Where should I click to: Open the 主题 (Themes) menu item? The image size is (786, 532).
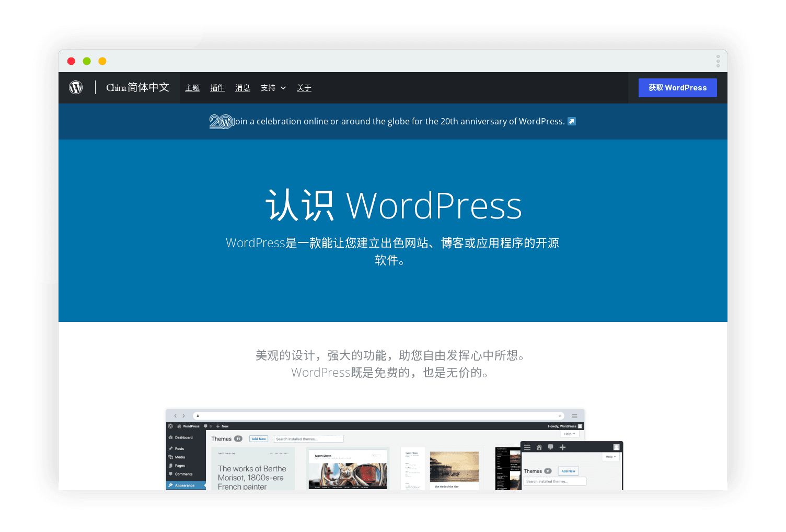pyautogui.click(x=192, y=88)
